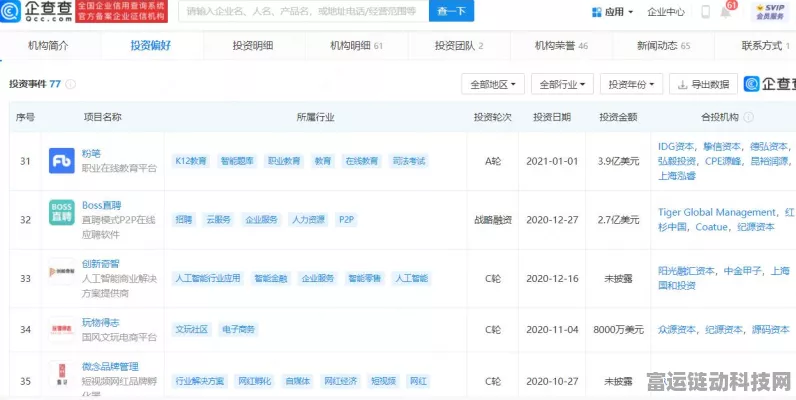The image size is (796, 400).
Task: Open 源码资本 co-investor link
Action: tap(771, 330)
